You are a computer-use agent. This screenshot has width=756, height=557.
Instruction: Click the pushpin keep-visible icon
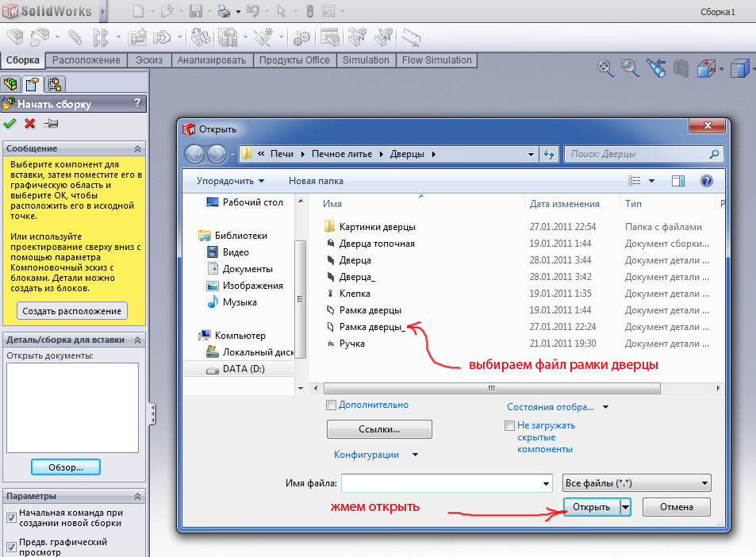pyautogui.click(x=51, y=123)
